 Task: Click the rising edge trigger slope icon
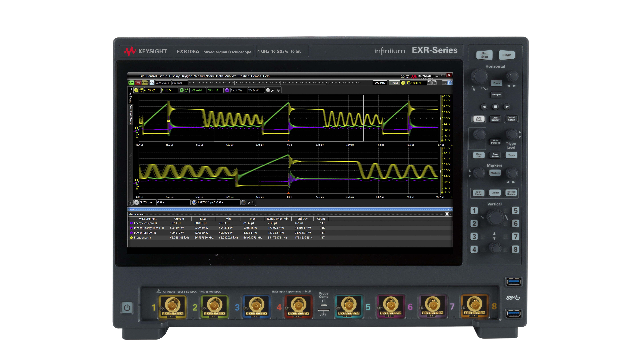click(407, 83)
